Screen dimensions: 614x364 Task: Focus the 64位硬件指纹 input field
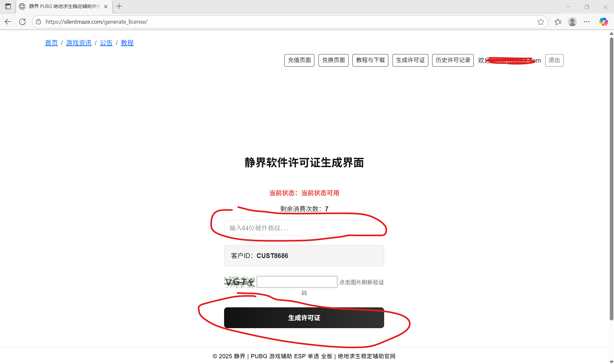point(303,228)
